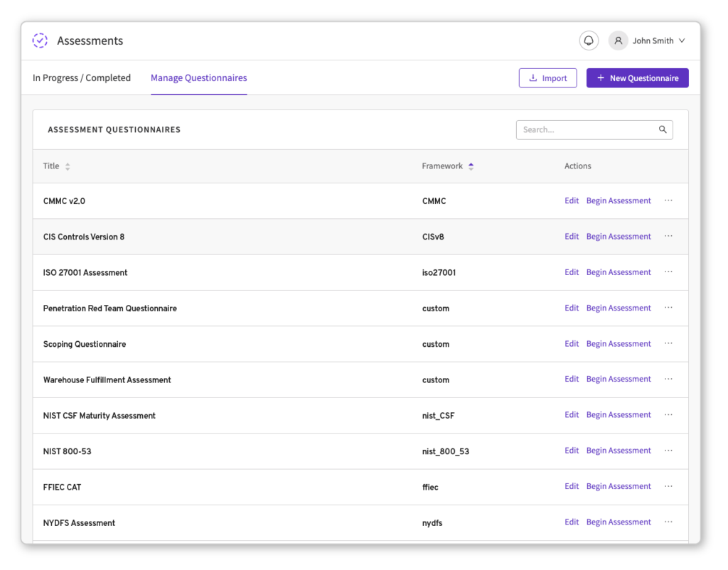Select the Manage Questionnaires tab
The height and width of the screenshot is (570, 728).
(x=198, y=78)
